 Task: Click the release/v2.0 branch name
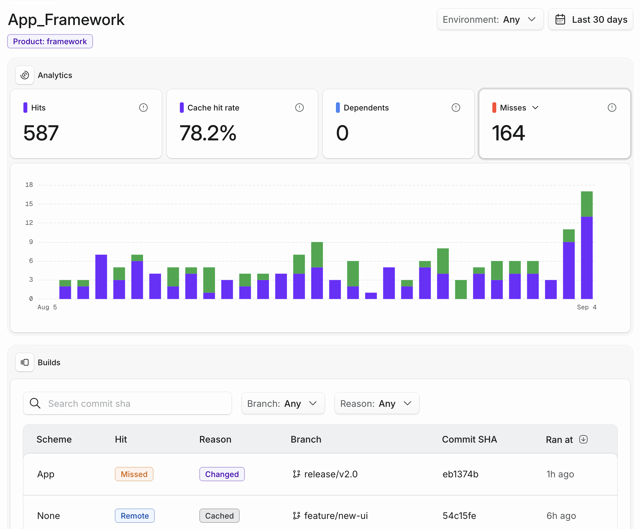(x=331, y=474)
